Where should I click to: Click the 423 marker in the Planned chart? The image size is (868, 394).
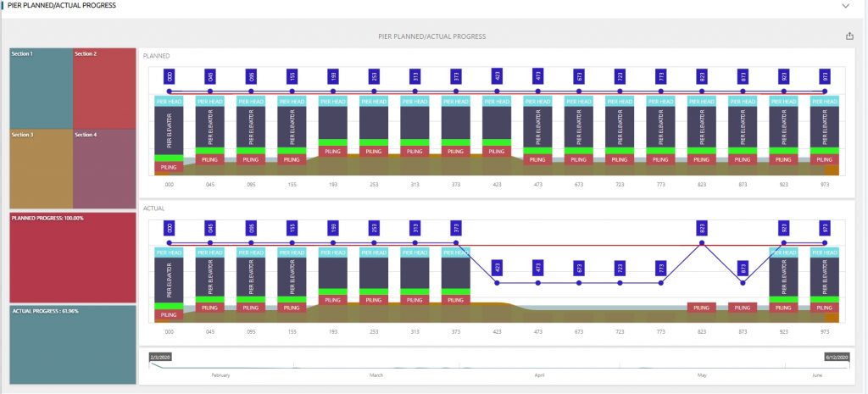tap(497, 76)
